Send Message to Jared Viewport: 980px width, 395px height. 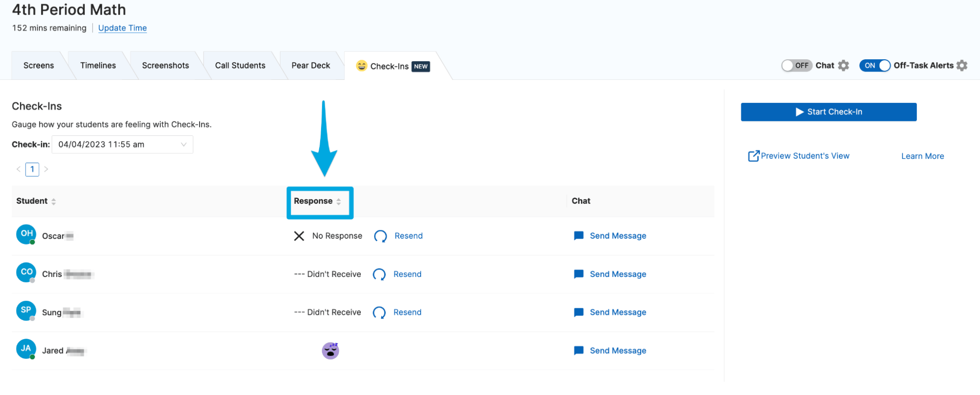618,350
